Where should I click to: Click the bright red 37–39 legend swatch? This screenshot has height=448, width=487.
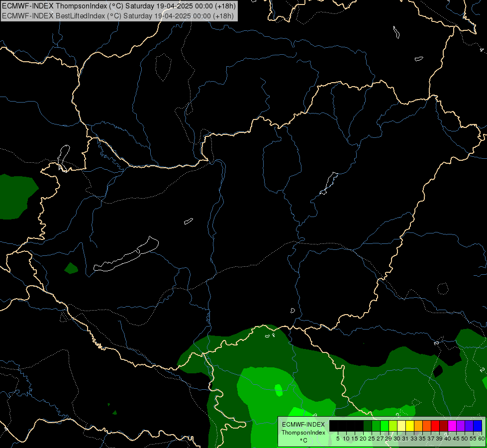coord(435,426)
